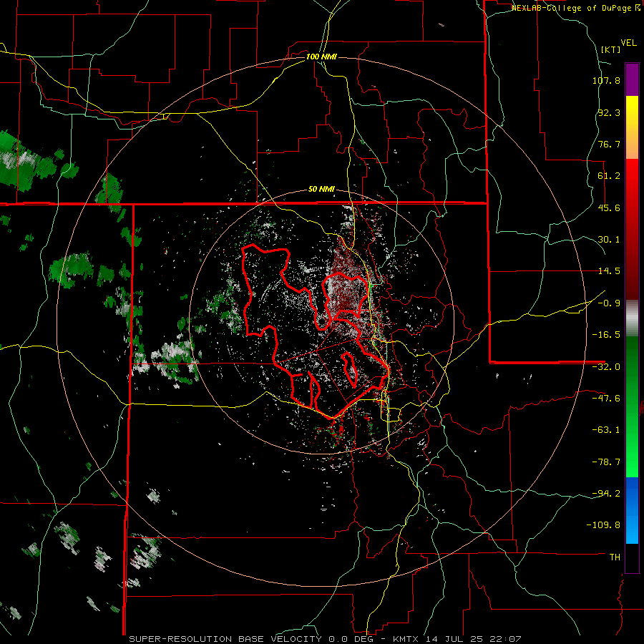
Task: Click the VEL legend title
Action: click(x=628, y=43)
